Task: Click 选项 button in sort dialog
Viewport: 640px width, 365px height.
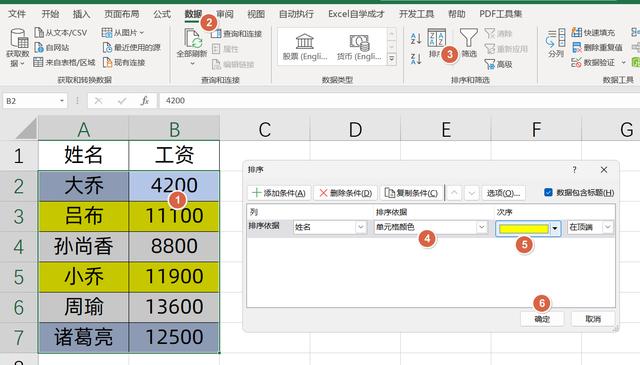Action: 503,193
